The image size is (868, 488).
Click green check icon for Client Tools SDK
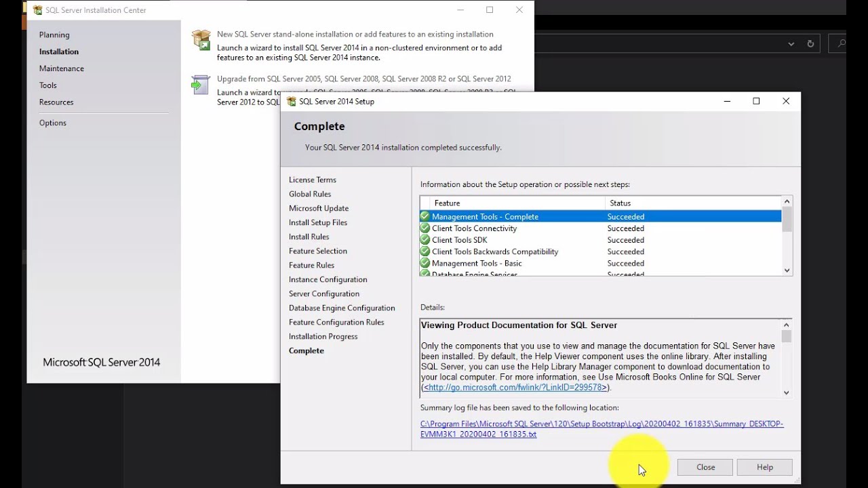(425, 240)
